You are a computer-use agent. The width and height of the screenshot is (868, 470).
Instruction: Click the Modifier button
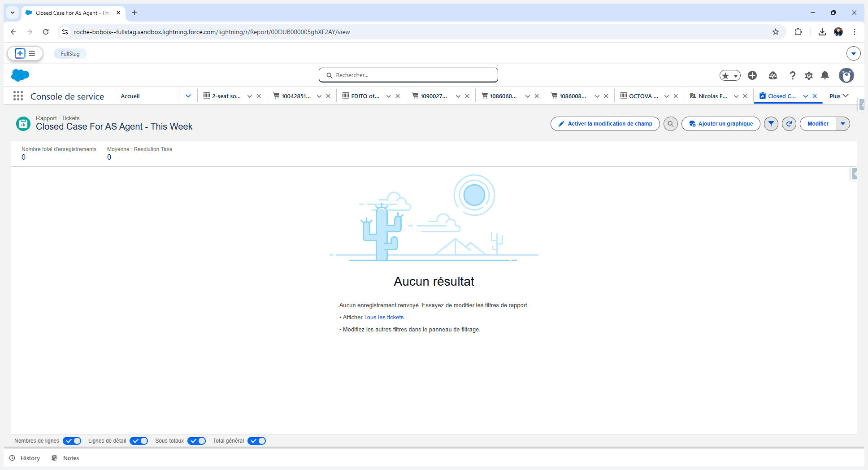[x=818, y=124]
